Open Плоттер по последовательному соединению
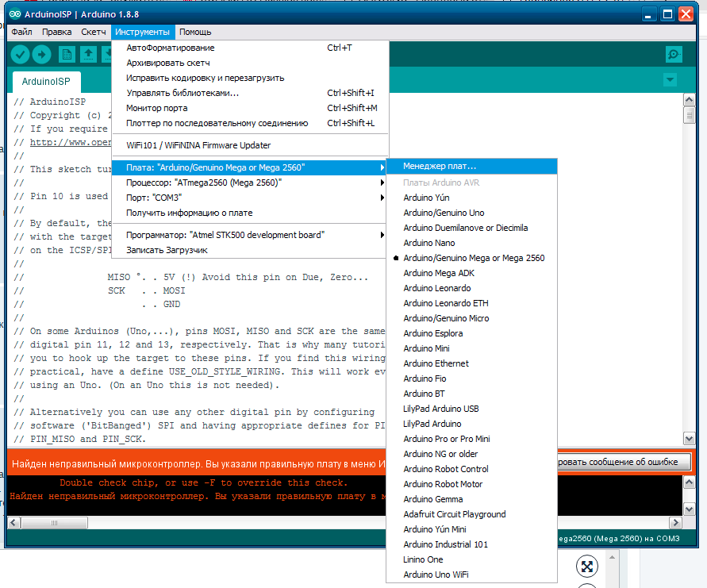This screenshot has height=588, width=707. click(x=250, y=123)
